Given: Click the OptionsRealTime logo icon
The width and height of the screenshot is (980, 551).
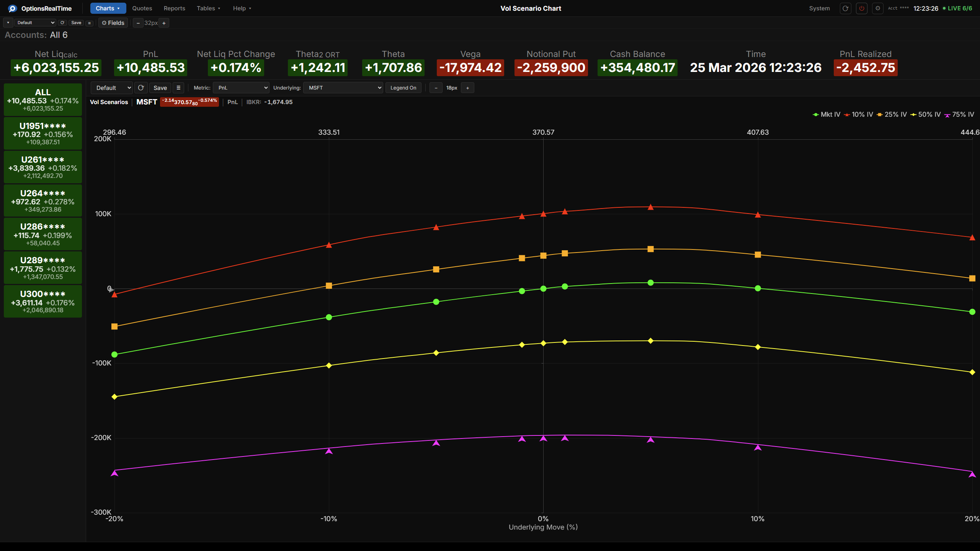Looking at the screenshot, I should [x=12, y=8].
